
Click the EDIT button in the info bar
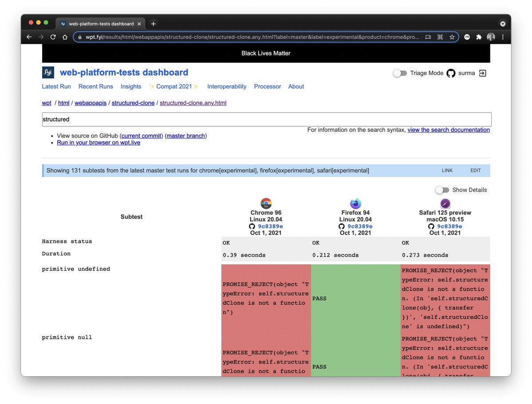pyautogui.click(x=476, y=171)
